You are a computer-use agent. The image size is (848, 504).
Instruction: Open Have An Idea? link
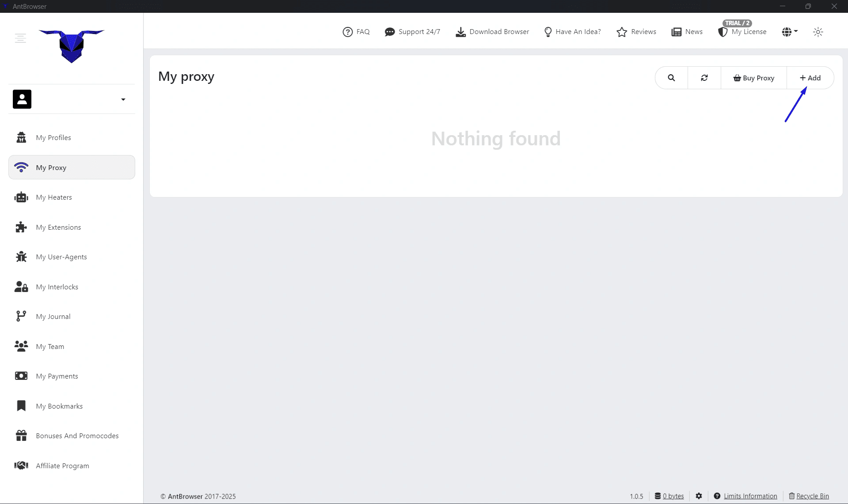point(573,32)
